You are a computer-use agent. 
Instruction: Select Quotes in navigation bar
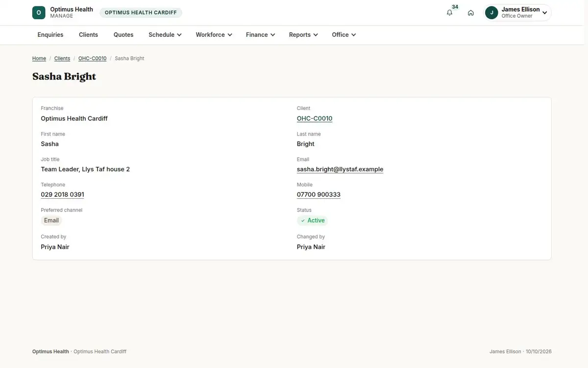click(x=123, y=35)
